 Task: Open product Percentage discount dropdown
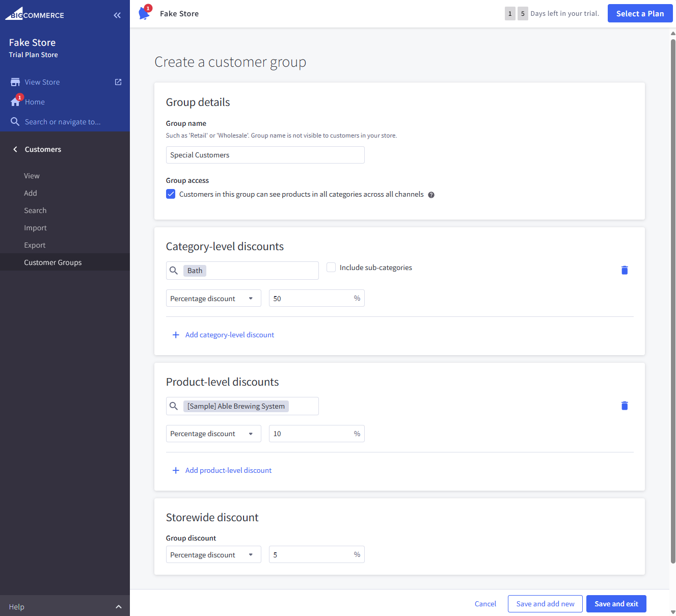213,434
